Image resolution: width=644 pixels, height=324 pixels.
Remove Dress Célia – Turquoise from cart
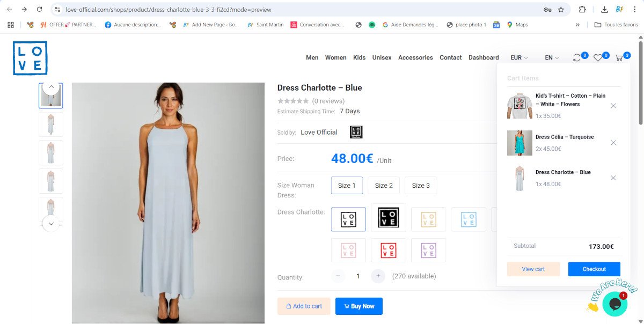(x=613, y=143)
